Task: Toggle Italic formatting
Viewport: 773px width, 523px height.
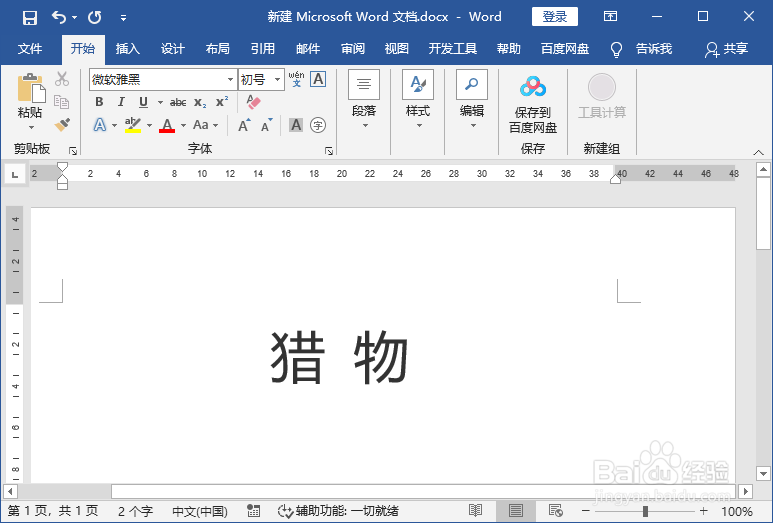Action: click(x=121, y=102)
